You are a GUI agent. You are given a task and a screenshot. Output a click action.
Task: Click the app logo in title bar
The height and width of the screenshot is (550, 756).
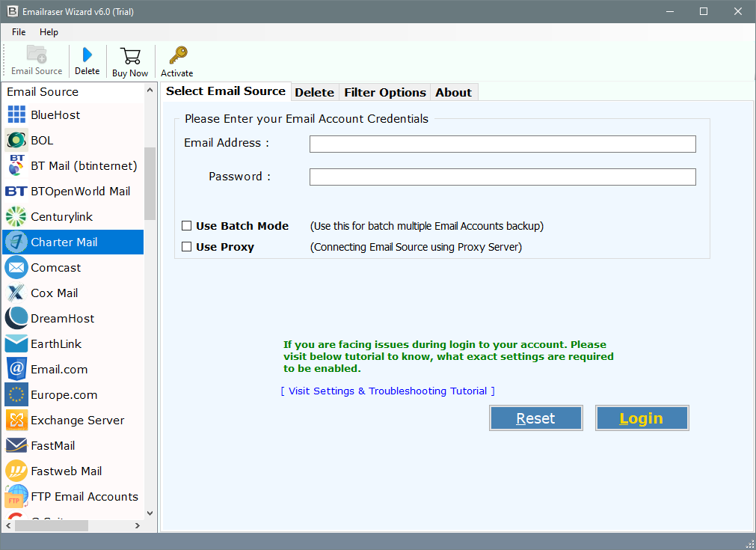point(13,11)
